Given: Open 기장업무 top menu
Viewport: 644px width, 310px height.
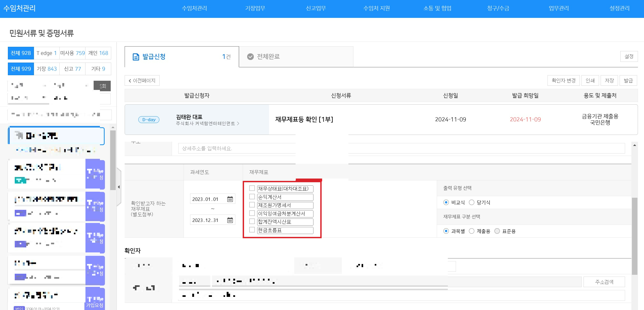Looking at the screenshot, I should 255,8.
